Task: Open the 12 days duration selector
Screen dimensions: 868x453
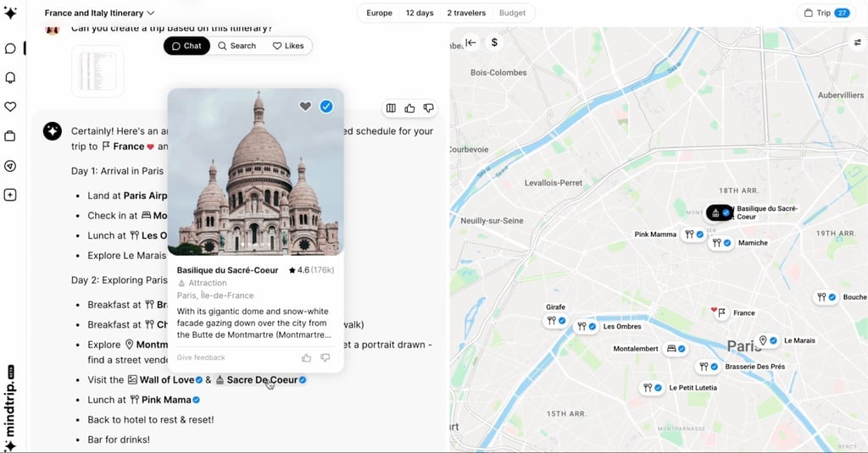Action: click(420, 13)
